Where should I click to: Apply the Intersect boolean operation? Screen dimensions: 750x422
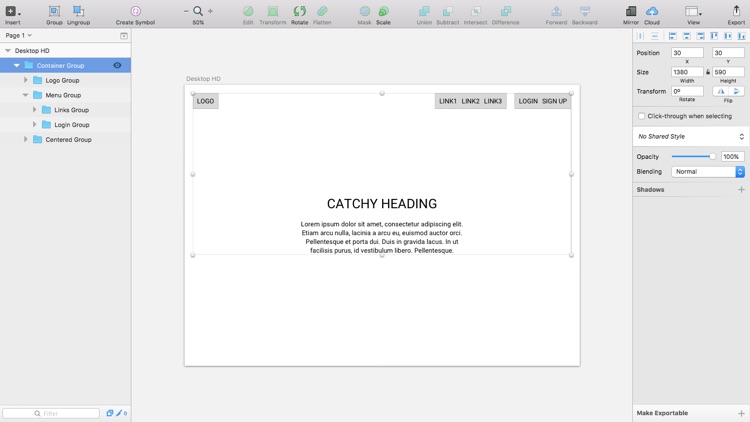point(475,11)
